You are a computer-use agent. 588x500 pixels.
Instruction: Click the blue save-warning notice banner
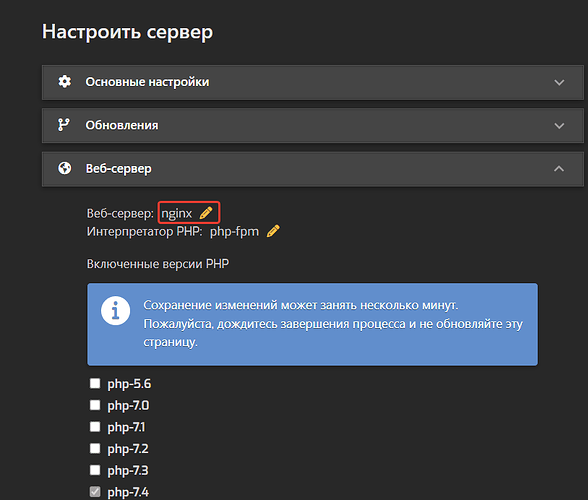[312, 324]
